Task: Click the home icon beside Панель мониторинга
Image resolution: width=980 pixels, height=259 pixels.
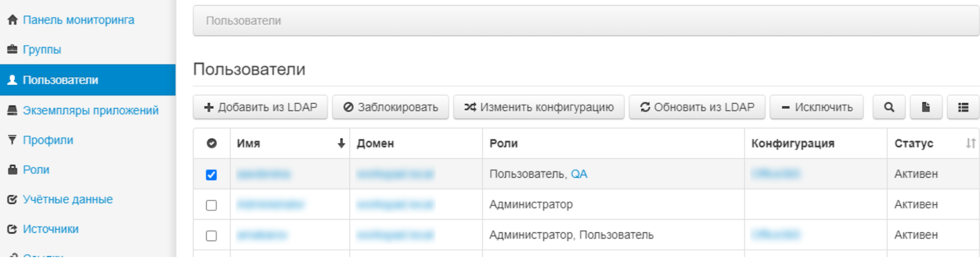Action: (x=12, y=20)
